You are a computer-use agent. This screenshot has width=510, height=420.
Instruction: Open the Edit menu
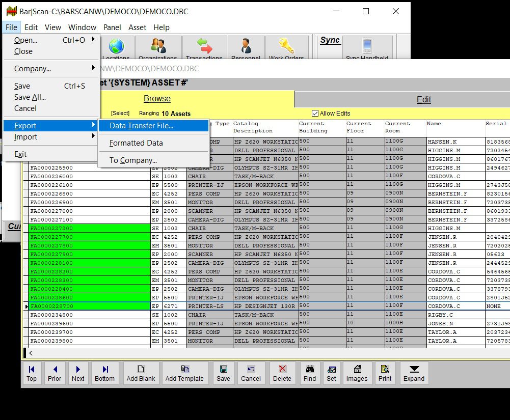(31, 27)
